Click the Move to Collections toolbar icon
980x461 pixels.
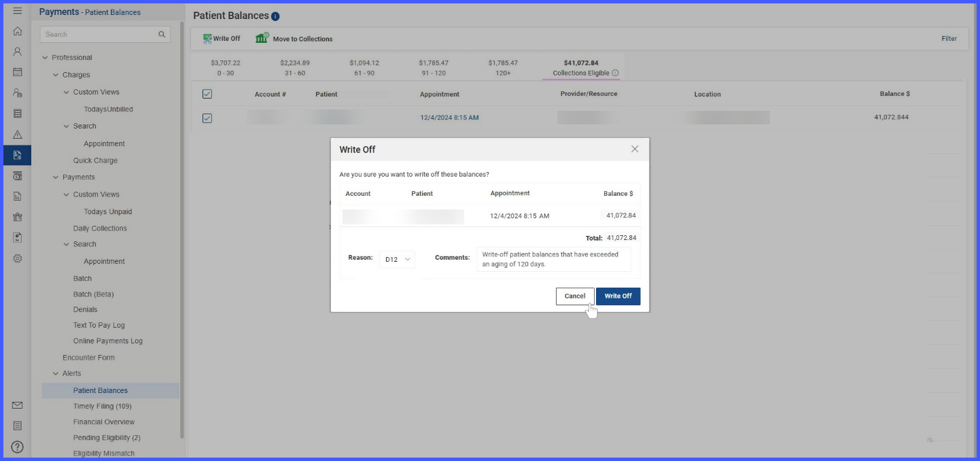pyautogui.click(x=262, y=38)
